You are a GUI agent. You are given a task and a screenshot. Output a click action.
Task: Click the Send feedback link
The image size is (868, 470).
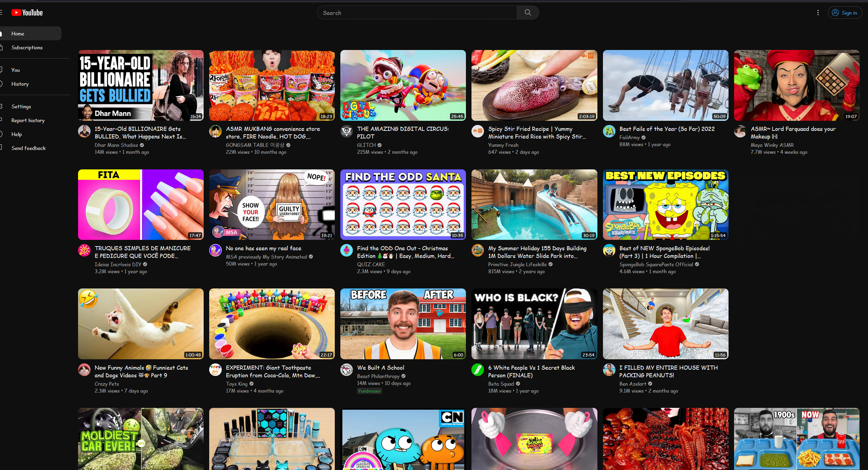click(x=28, y=148)
